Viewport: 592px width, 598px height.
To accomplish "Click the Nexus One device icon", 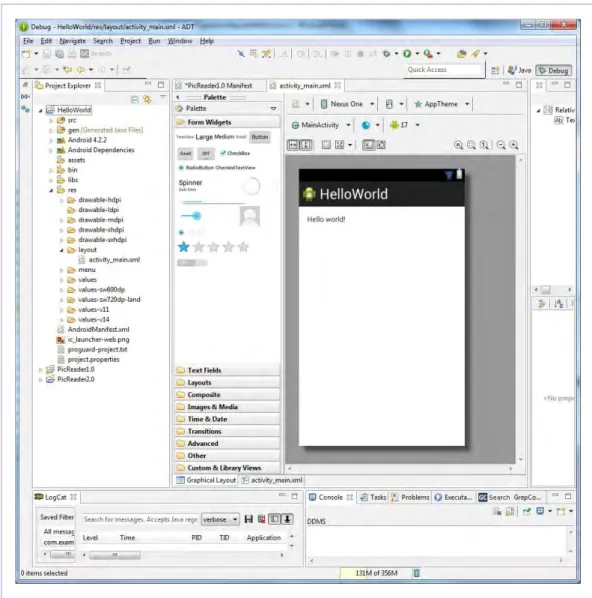I will coord(323,104).
